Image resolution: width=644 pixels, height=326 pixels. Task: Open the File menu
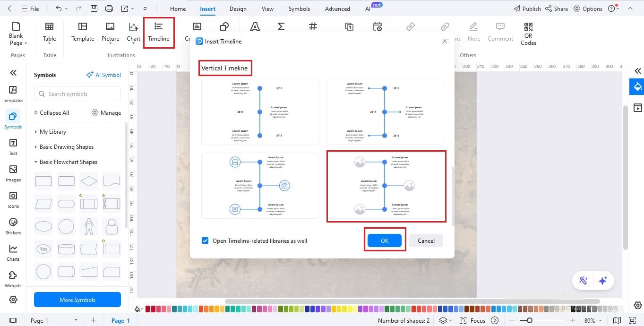(31, 9)
